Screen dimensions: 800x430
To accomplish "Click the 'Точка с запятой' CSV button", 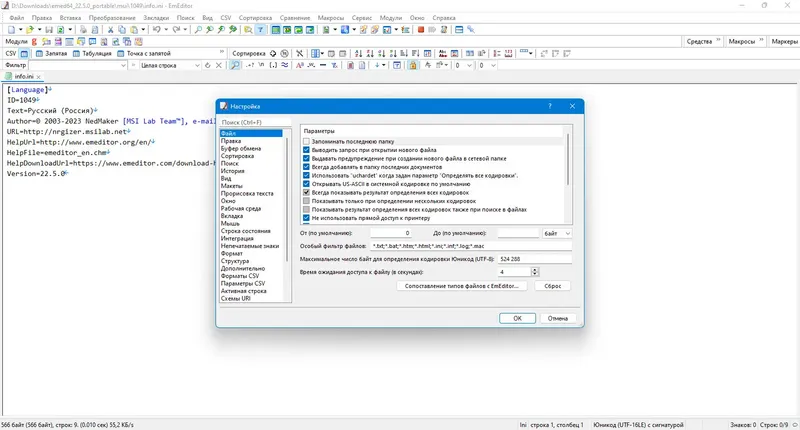I will [144, 54].
